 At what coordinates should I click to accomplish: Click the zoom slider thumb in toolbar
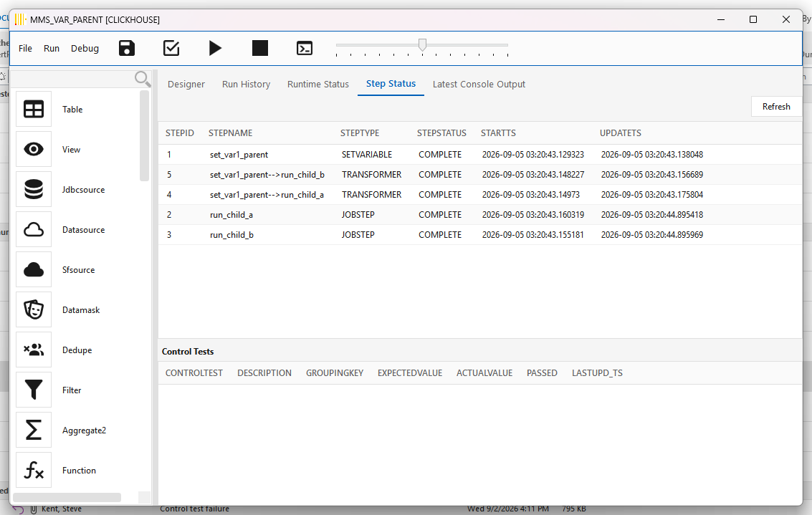pos(423,44)
